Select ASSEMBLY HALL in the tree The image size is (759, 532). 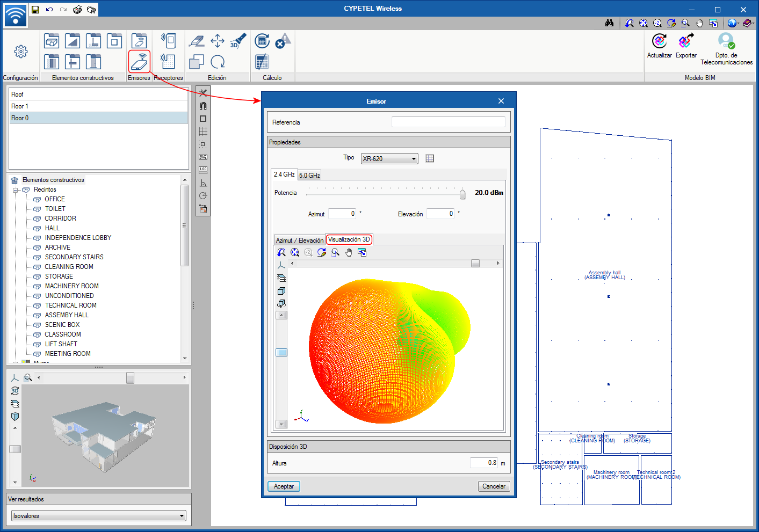pyautogui.click(x=67, y=315)
